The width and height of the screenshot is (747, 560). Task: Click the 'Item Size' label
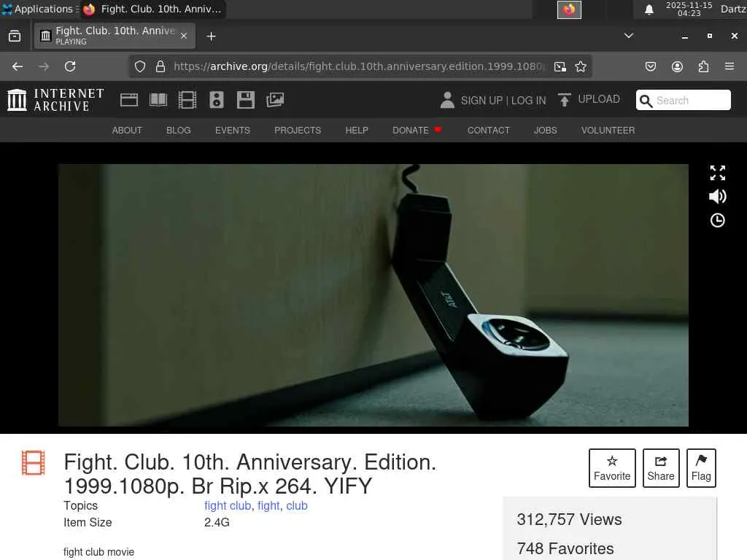click(x=88, y=522)
